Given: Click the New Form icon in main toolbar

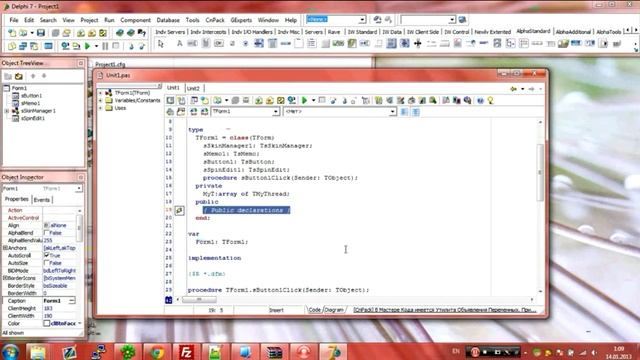Looking at the screenshot, I should coord(48,46).
